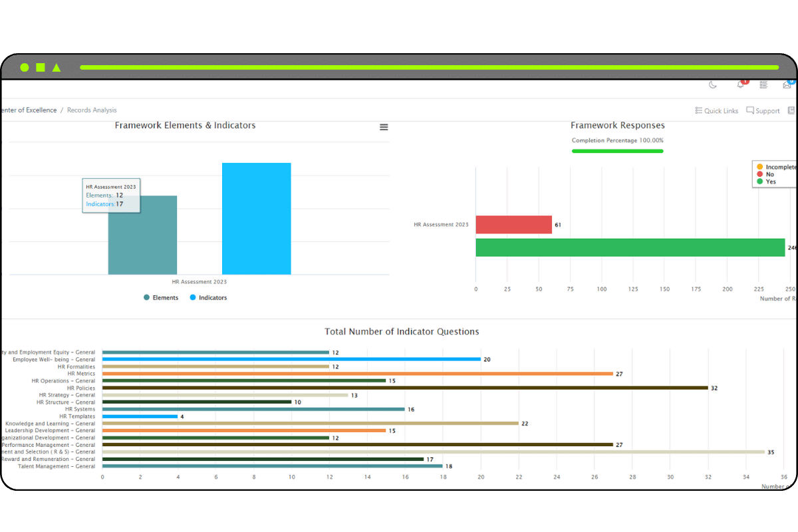This screenshot has height=532, width=798.
Task: Click the Records Analysis breadcrumb
Action: pos(91,110)
